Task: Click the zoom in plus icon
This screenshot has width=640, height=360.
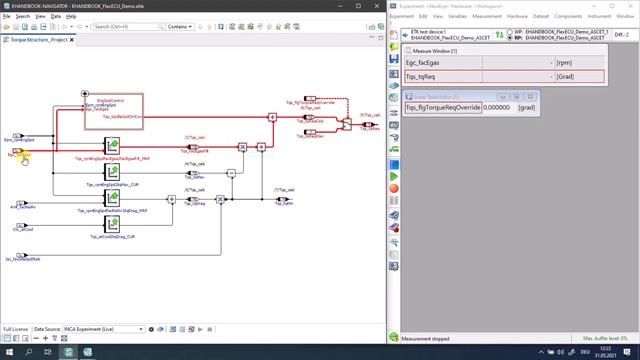Action: click(45, 338)
